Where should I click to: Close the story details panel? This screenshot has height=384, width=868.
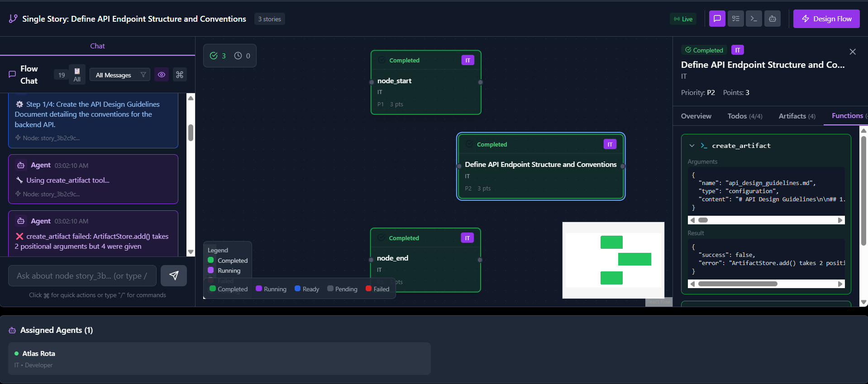coord(853,52)
